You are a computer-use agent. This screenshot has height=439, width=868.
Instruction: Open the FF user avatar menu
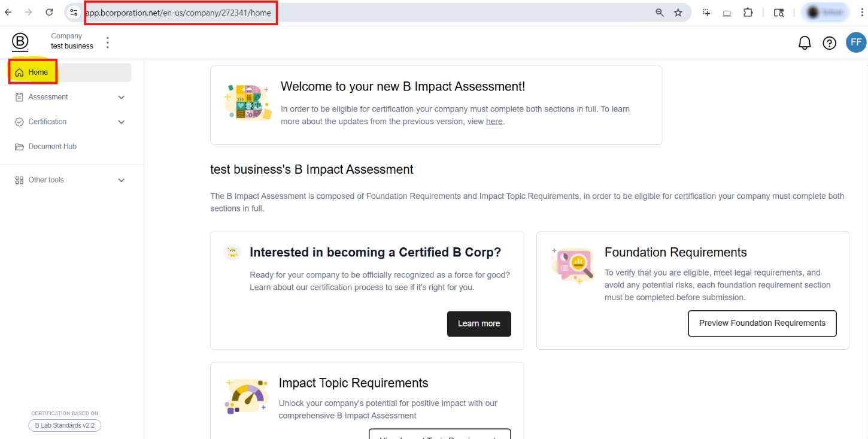pyautogui.click(x=856, y=43)
